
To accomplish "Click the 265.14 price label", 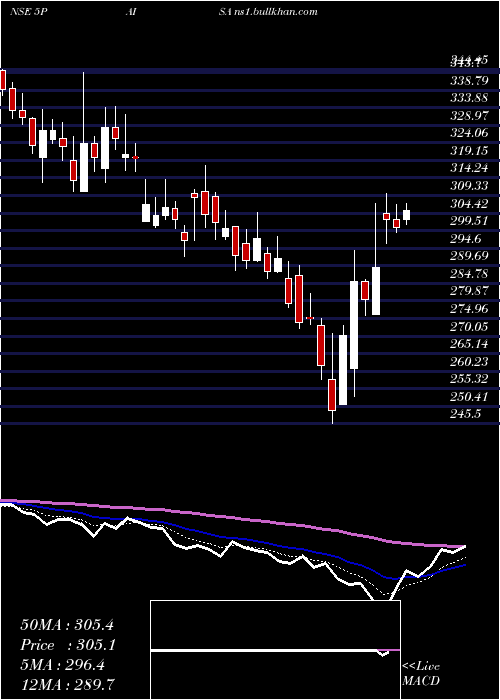I will click(x=469, y=344).
